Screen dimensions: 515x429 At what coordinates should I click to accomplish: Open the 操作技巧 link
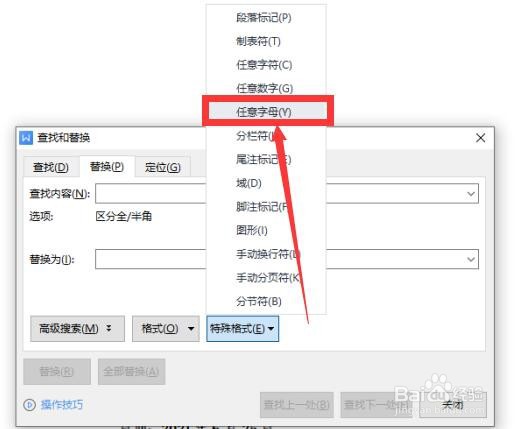[62, 405]
